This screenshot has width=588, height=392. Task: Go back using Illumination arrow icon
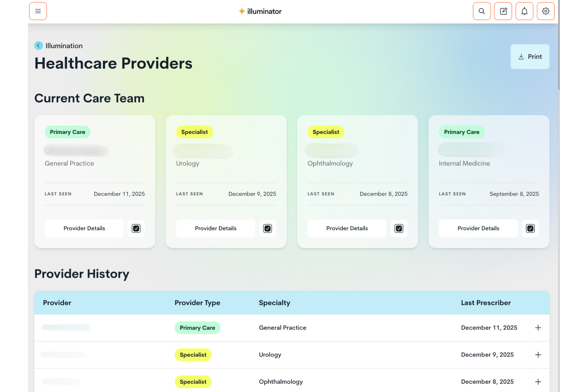(39, 46)
